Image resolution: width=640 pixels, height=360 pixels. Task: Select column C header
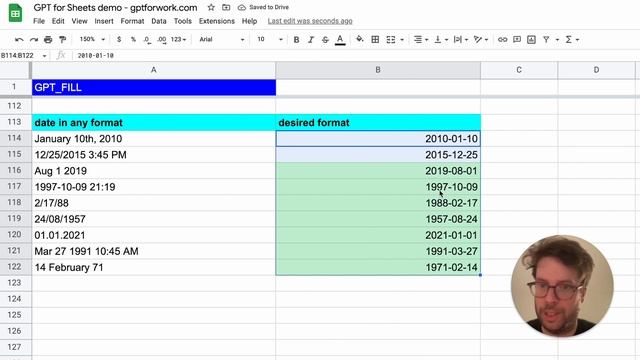[x=519, y=70]
